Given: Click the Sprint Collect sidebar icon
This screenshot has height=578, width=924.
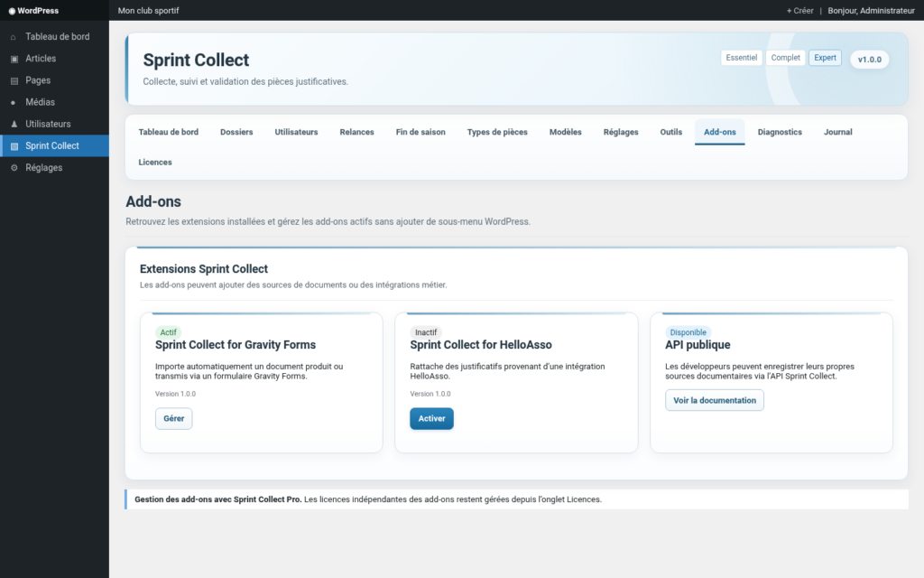Looking at the screenshot, I should (x=14, y=146).
